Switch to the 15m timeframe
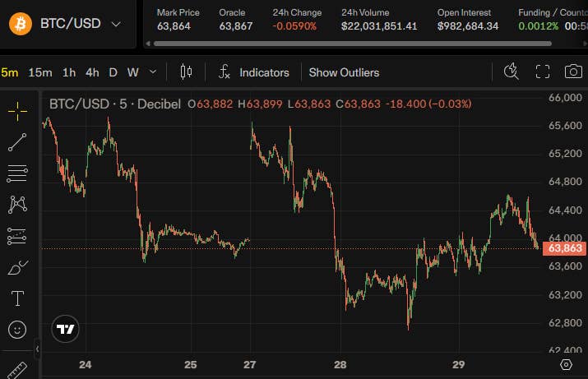The height and width of the screenshot is (379, 588). 40,72
